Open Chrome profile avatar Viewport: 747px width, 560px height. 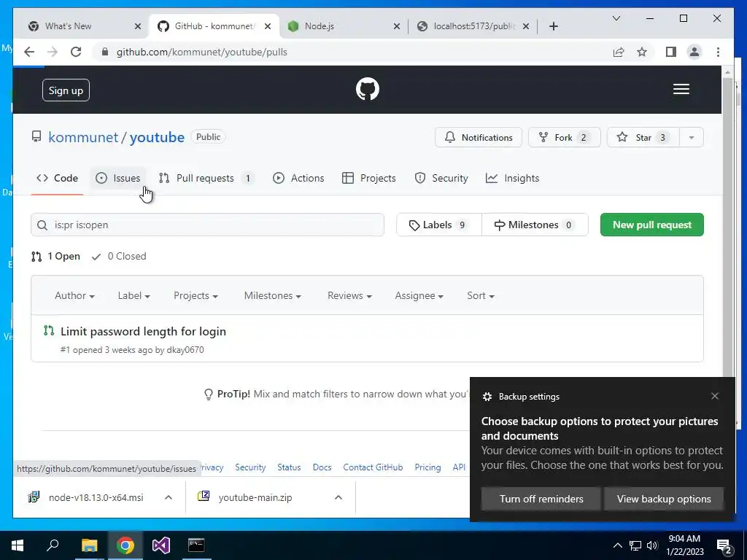[694, 52]
